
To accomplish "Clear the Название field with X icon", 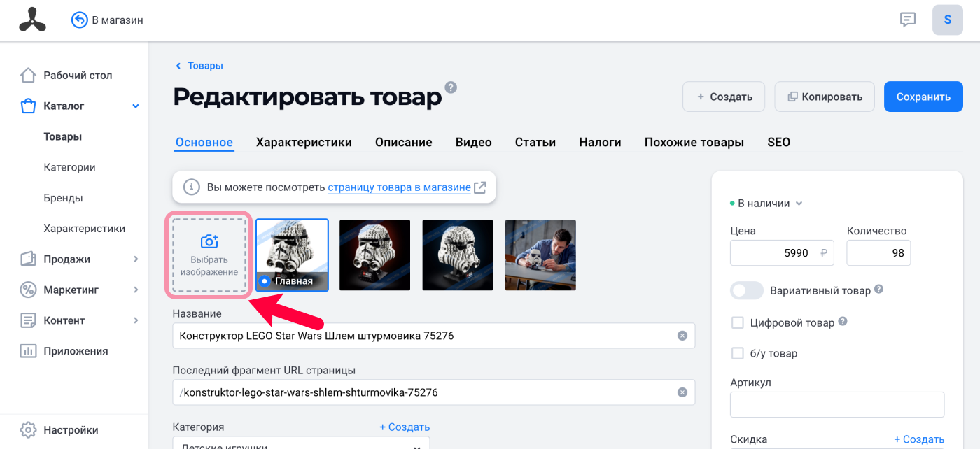I will [x=682, y=336].
